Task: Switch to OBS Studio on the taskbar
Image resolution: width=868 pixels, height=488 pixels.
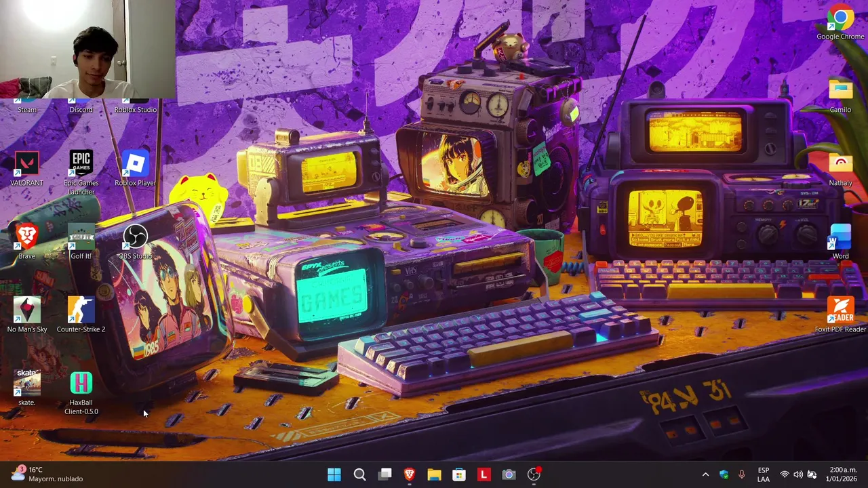Action: point(534,474)
